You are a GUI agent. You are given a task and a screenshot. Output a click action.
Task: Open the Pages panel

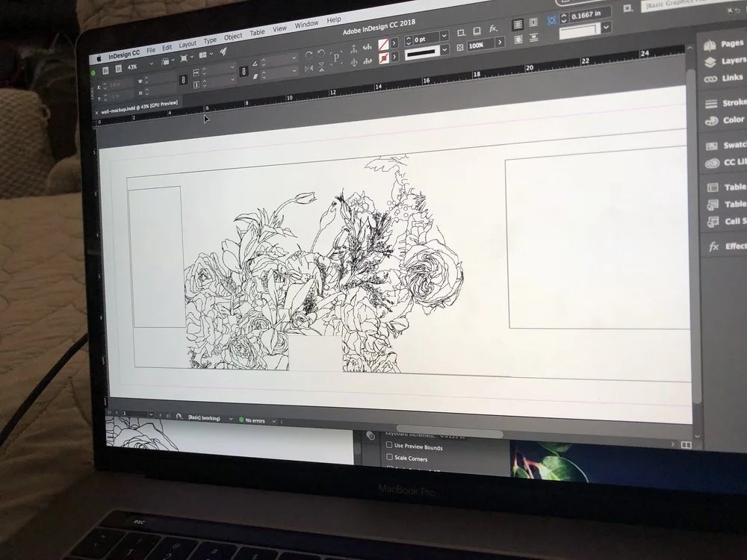[724, 44]
